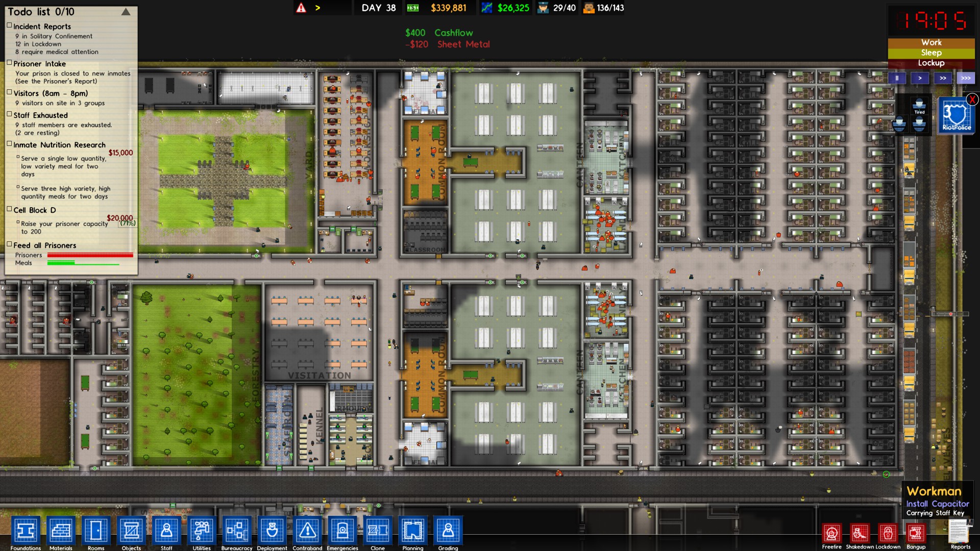Click the cashflow graph icon
This screenshot has width=980, height=551.
487,8
